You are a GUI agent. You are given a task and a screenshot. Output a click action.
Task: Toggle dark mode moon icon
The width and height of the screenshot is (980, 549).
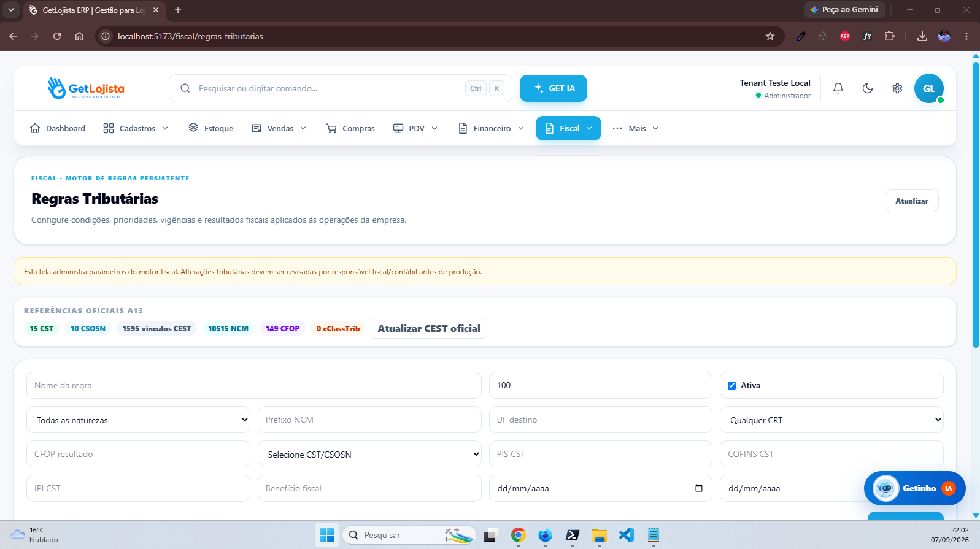click(867, 88)
